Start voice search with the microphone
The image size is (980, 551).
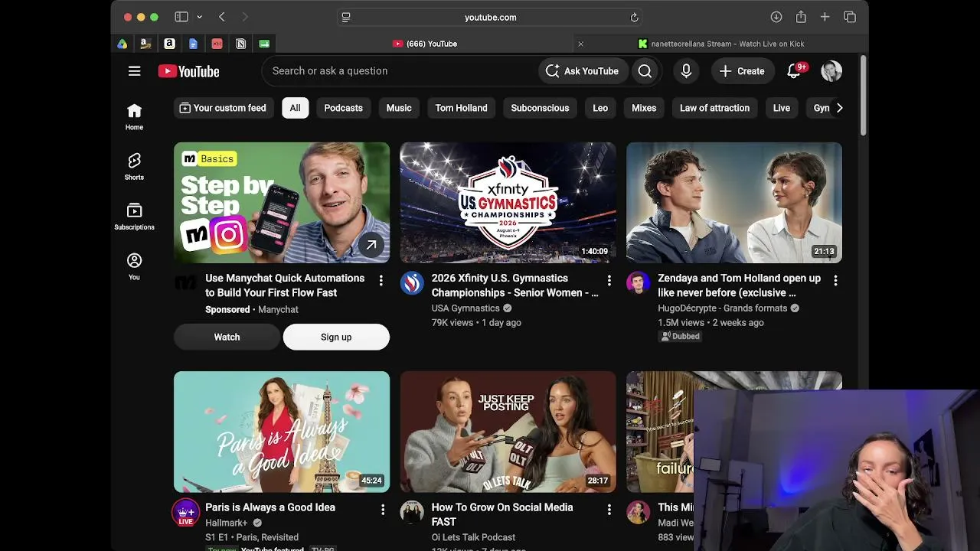point(686,71)
